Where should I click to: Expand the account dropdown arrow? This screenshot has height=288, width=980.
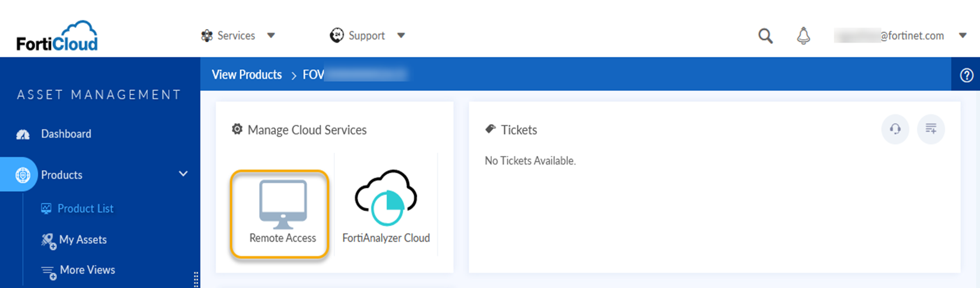[x=963, y=36]
